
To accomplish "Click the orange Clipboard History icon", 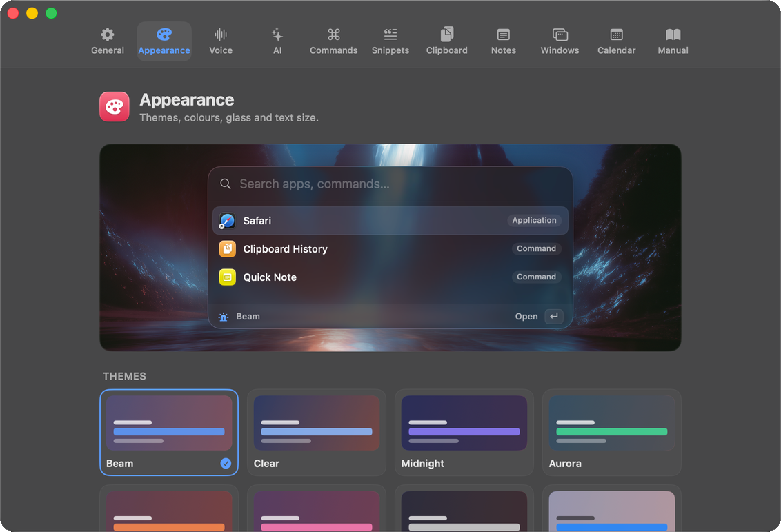I will point(228,248).
